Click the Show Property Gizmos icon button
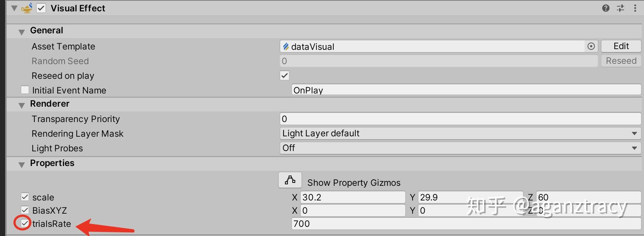644x236 pixels. click(290, 180)
